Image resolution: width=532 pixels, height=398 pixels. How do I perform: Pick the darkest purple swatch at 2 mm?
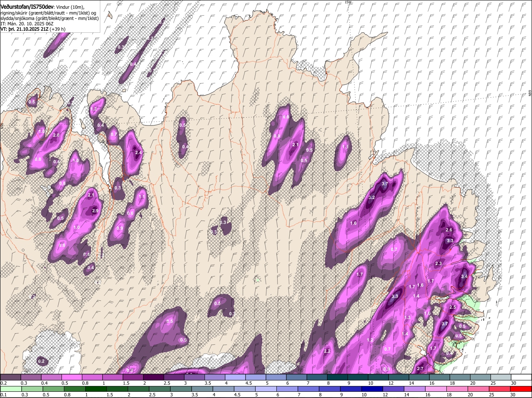point(154,377)
